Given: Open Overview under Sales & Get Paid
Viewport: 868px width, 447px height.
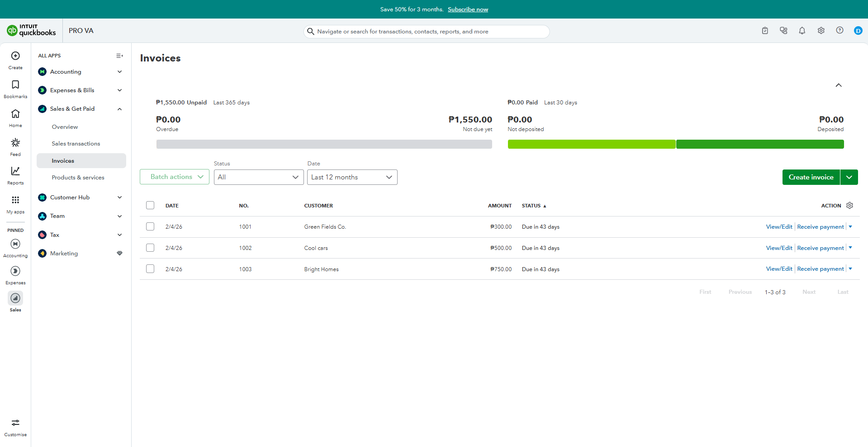Looking at the screenshot, I should [x=65, y=127].
